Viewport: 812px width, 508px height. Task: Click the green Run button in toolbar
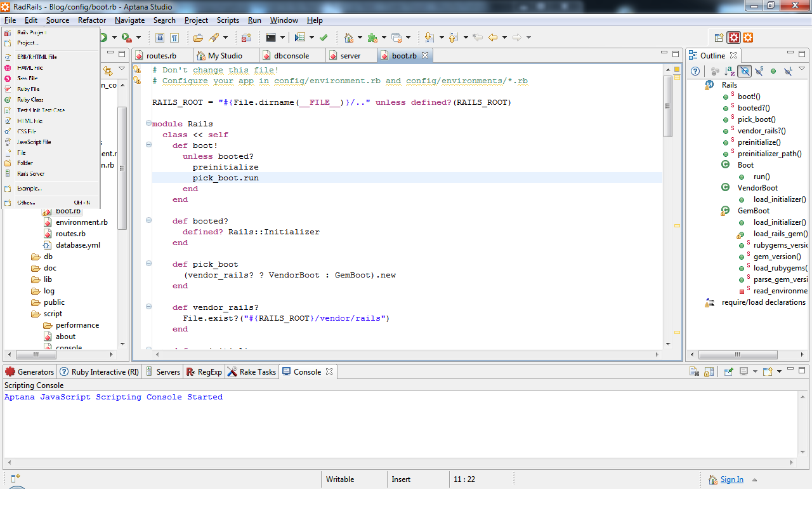pyautogui.click(x=103, y=37)
